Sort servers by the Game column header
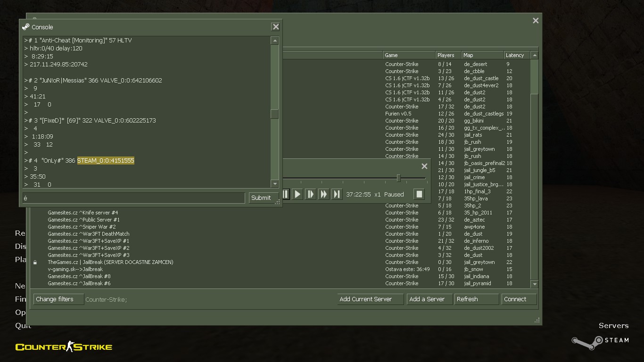Screen dimensions: 644x362 tap(409, 55)
